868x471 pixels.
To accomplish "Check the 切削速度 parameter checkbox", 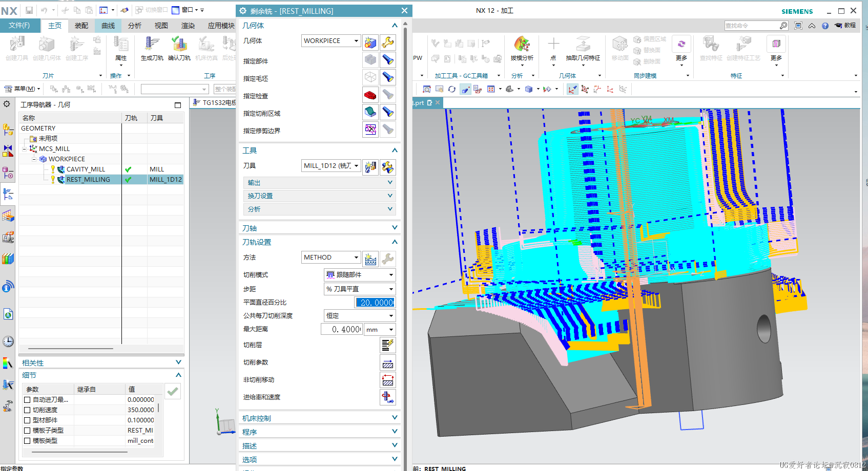I will (27, 410).
